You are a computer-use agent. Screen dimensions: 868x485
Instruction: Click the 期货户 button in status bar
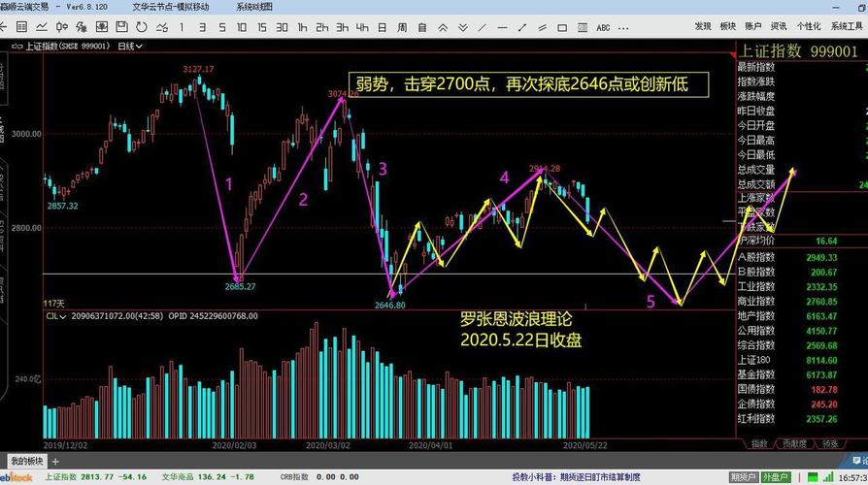(x=743, y=477)
